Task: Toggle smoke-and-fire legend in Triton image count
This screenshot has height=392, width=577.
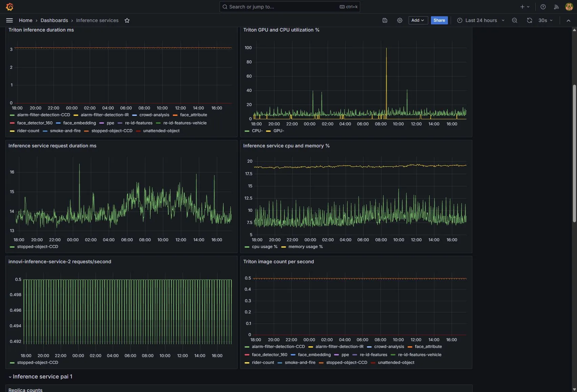Action: point(300,363)
